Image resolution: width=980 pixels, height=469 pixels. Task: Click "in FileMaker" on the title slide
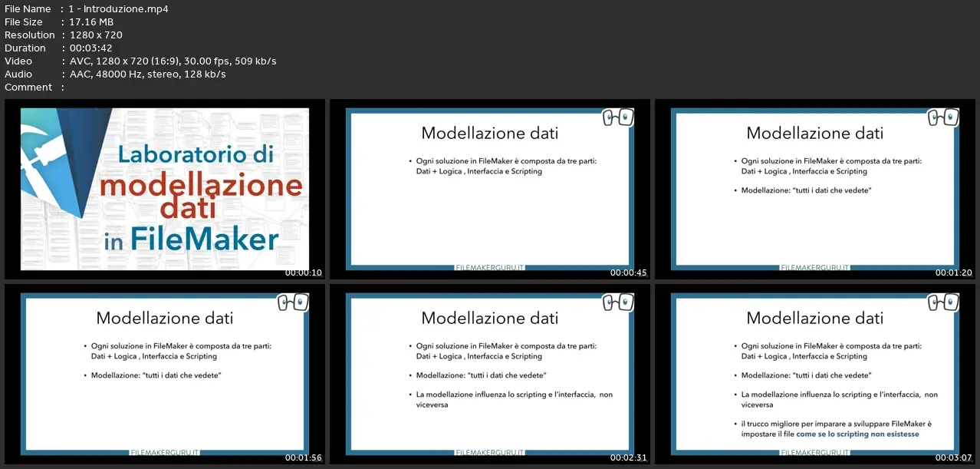tap(192, 239)
